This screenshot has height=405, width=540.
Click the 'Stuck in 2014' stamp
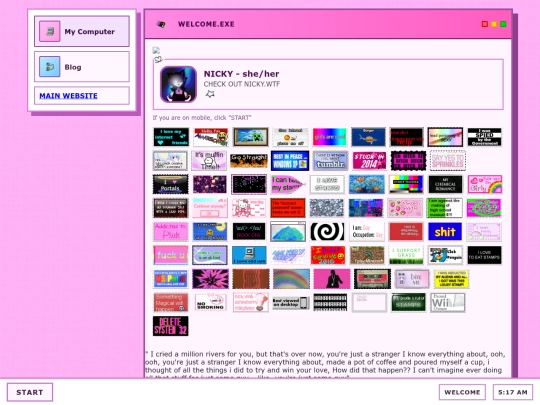pyautogui.click(x=369, y=161)
